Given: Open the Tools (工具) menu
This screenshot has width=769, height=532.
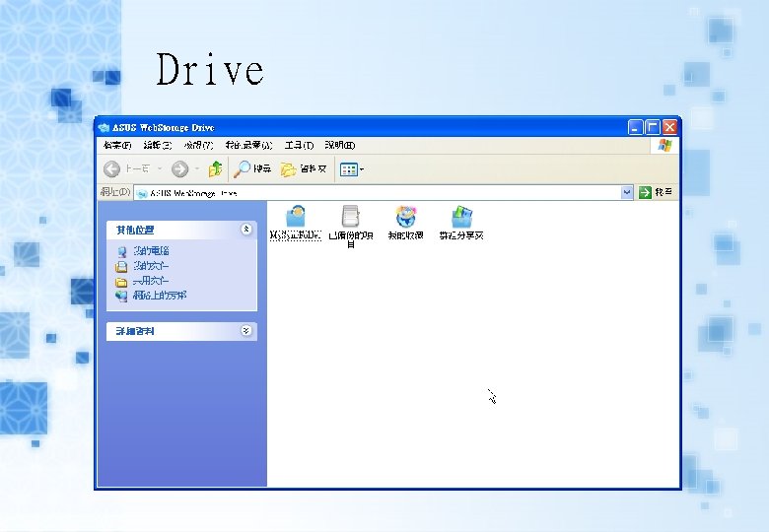Looking at the screenshot, I should click(299, 146).
